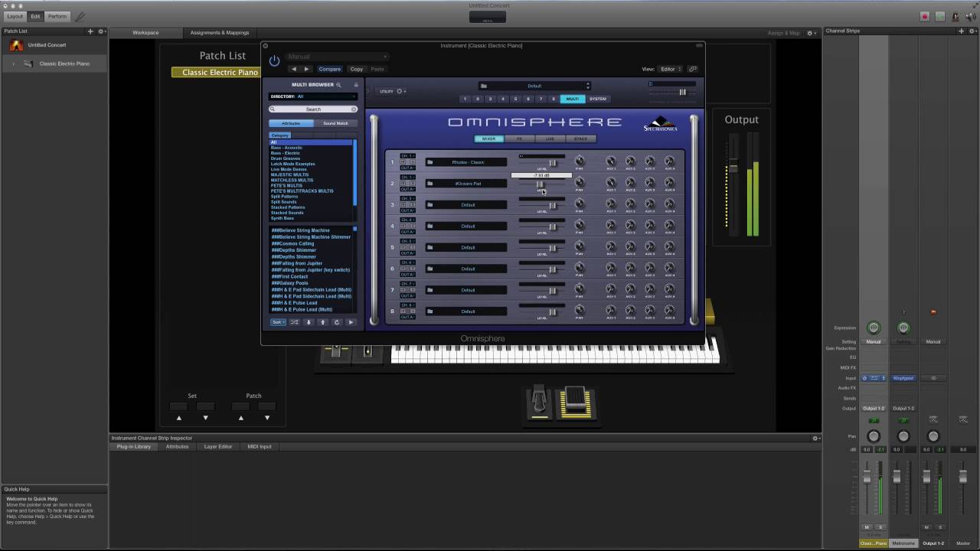The width and height of the screenshot is (980, 551).
Task: Clear the browser search with the X icon
Action: click(x=354, y=109)
